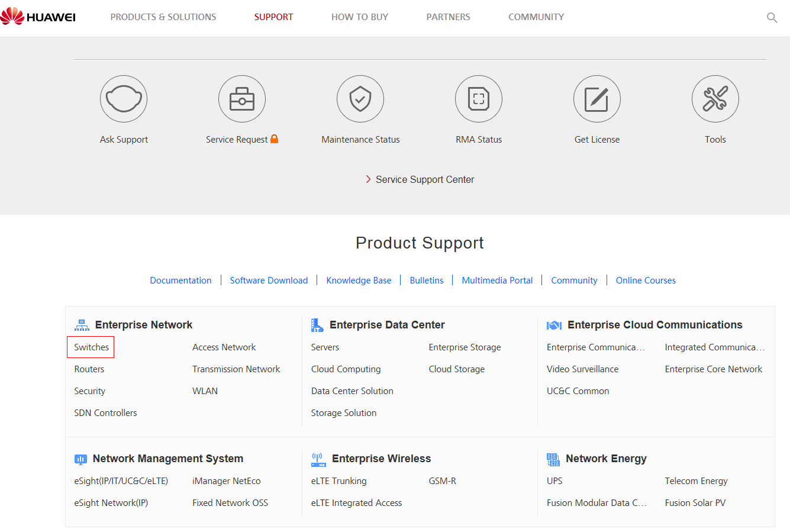Open eLTE Trunking
Viewport: 790px width, 532px height.
pos(338,481)
